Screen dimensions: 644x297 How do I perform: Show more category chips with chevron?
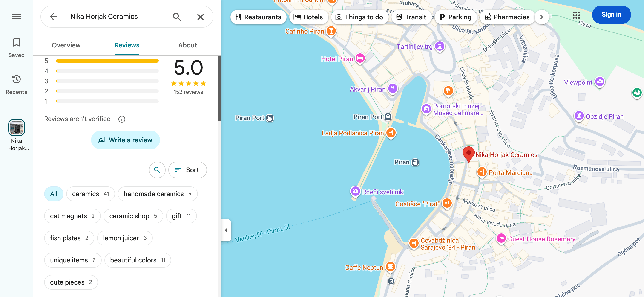[541, 17]
